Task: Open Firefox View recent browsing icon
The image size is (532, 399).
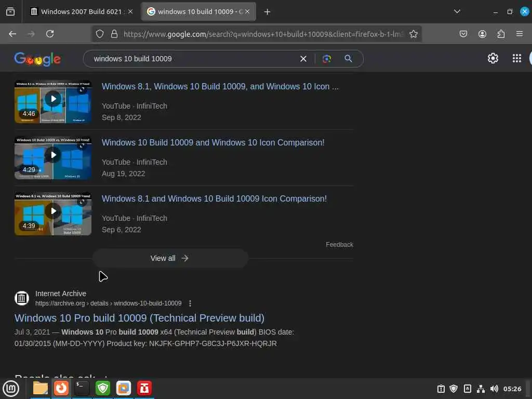Action: coord(10,11)
